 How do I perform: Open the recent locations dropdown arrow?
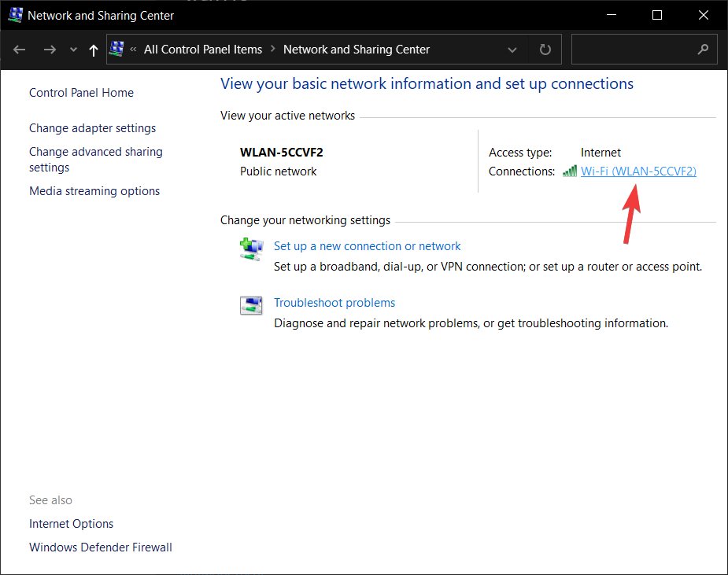click(73, 50)
